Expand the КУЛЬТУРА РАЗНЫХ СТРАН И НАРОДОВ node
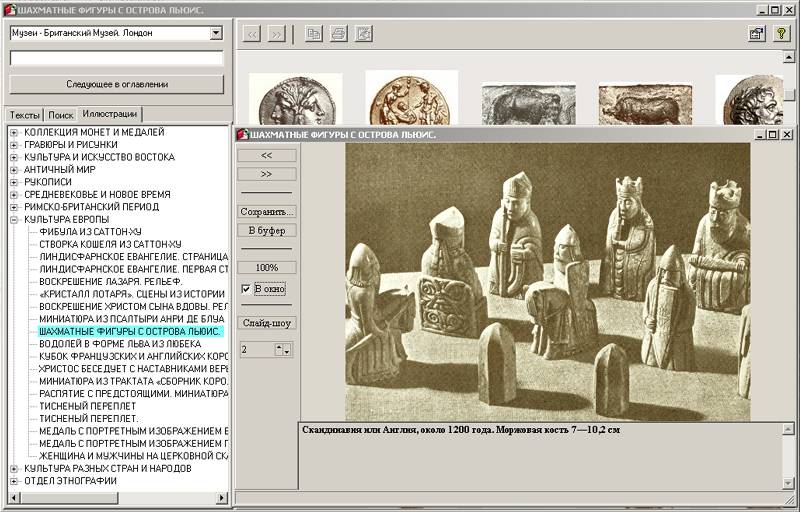This screenshot has height=512, width=800. [14, 469]
